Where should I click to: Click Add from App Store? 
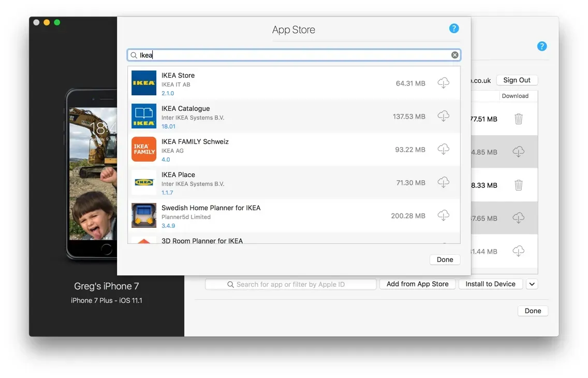coord(417,284)
